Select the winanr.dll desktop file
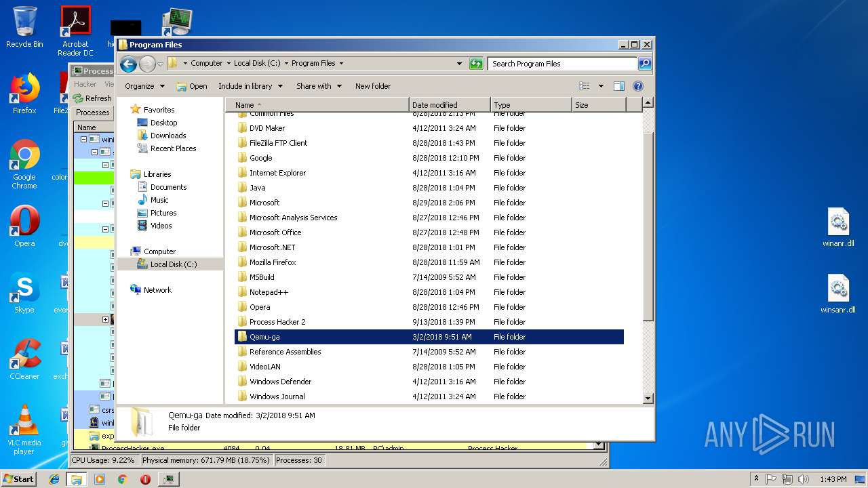 point(838,228)
